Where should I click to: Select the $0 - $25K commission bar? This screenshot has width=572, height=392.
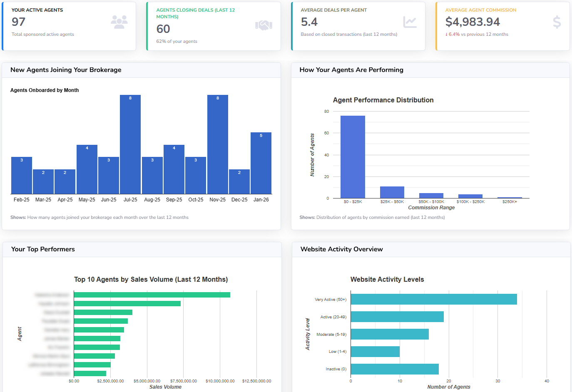click(x=353, y=157)
